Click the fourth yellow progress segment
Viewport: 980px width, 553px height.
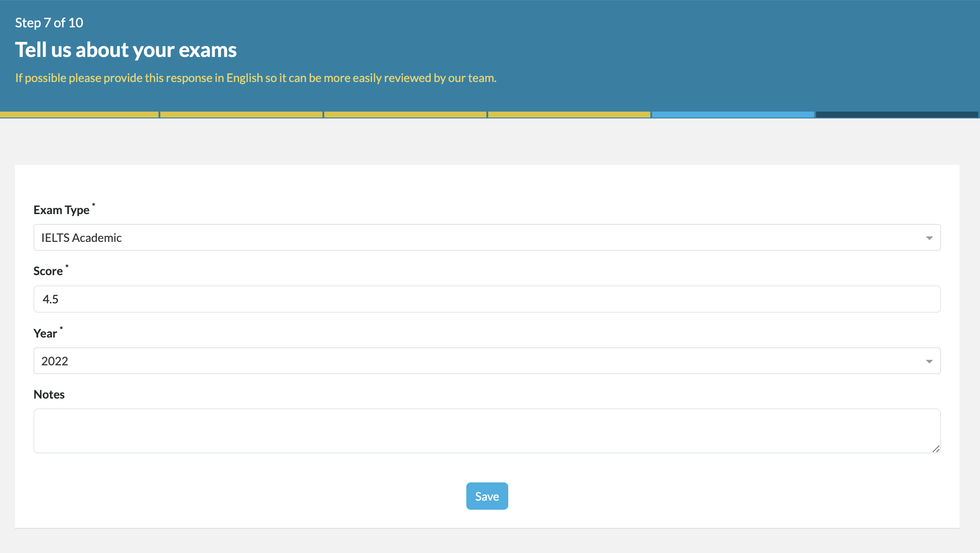click(569, 115)
